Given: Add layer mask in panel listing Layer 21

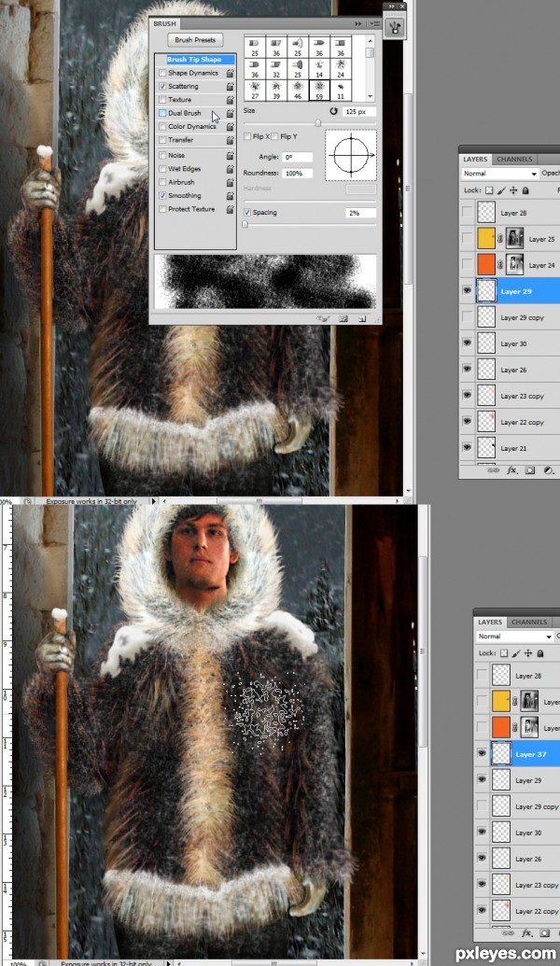Looking at the screenshot, I should [530, 470].
